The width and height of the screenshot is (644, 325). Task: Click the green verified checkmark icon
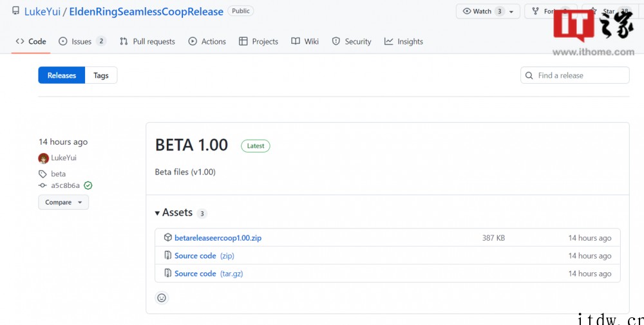click(88, 185)
